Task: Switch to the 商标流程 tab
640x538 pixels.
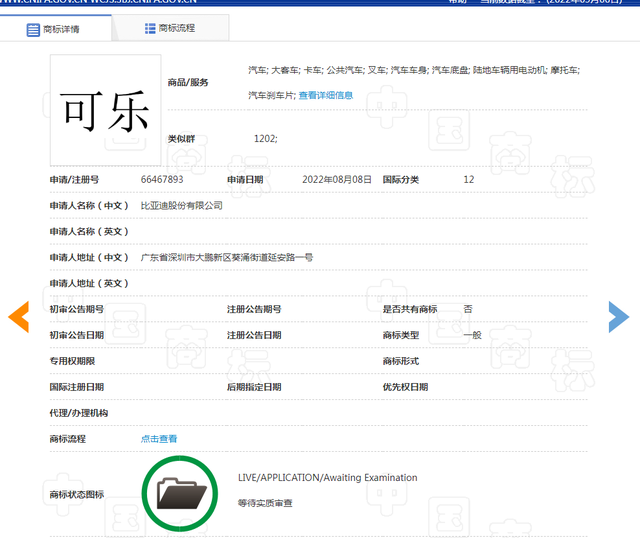Action: (x=171, y=28)
